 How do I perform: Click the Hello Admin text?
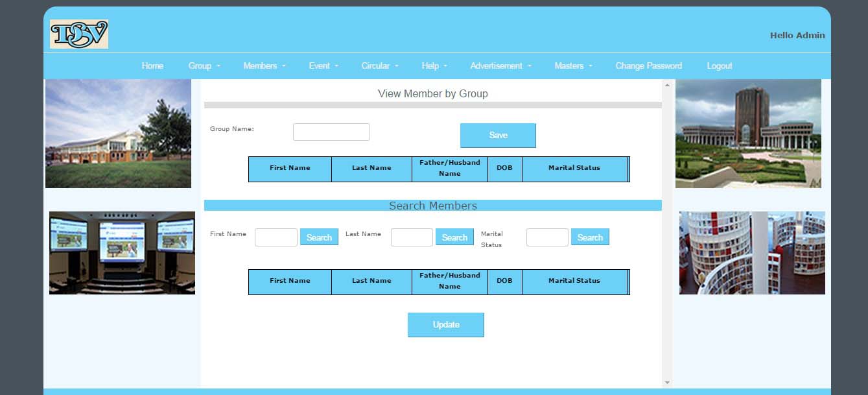[797, 36]
